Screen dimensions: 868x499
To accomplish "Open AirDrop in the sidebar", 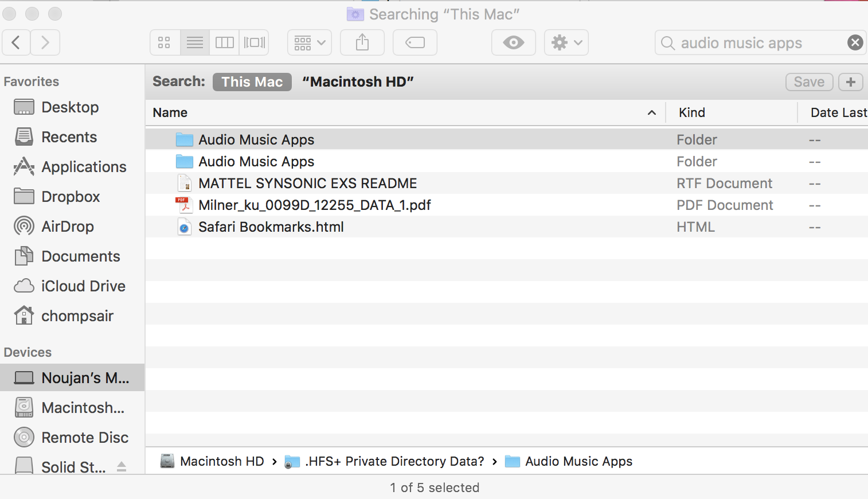I will point(72,227).
